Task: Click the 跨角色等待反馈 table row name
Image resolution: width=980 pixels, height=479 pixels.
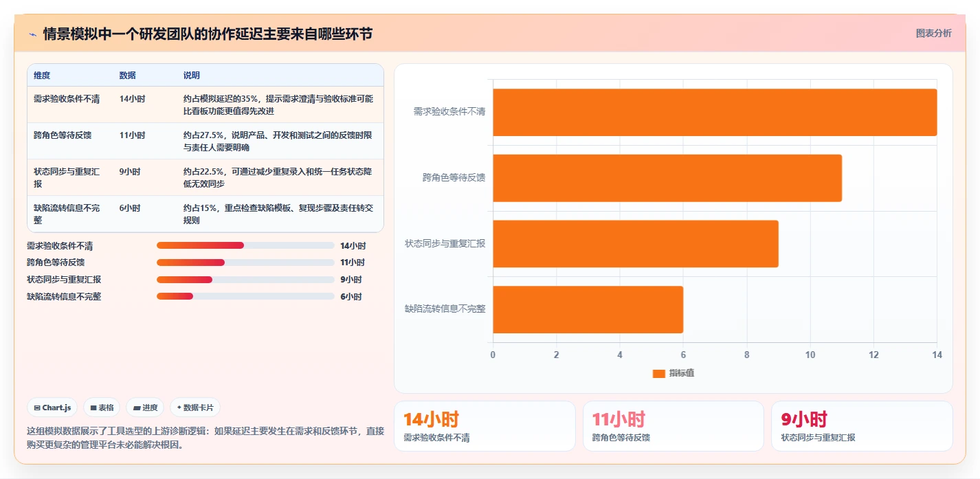Action: [63, 135]
